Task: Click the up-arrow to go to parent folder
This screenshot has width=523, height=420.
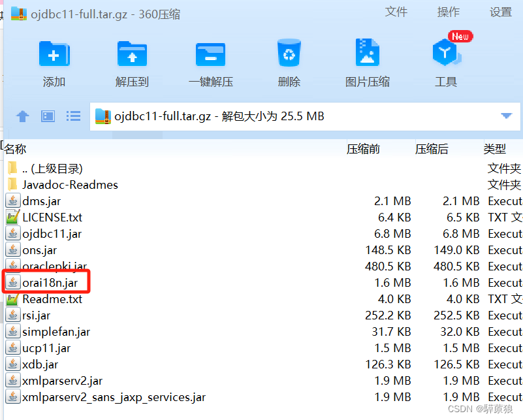Action: pos(22,116)
